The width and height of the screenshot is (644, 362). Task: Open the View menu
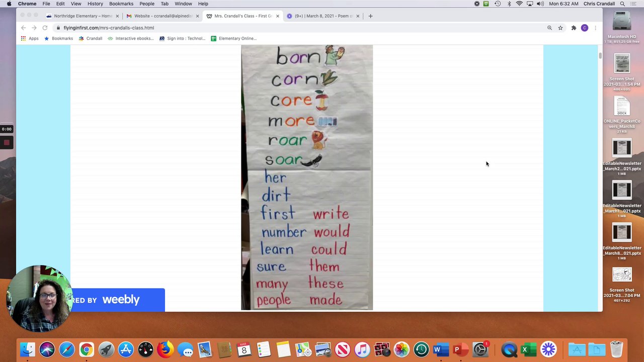point(76,4)
